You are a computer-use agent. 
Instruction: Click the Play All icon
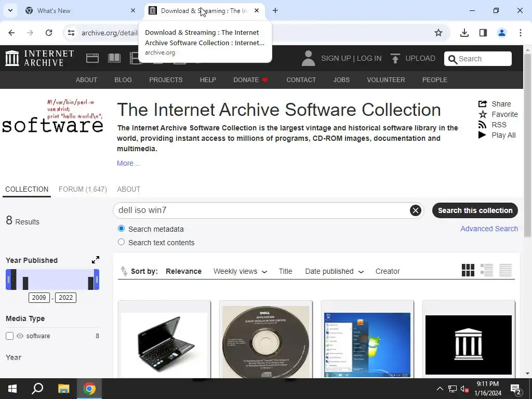click(482, 135)
